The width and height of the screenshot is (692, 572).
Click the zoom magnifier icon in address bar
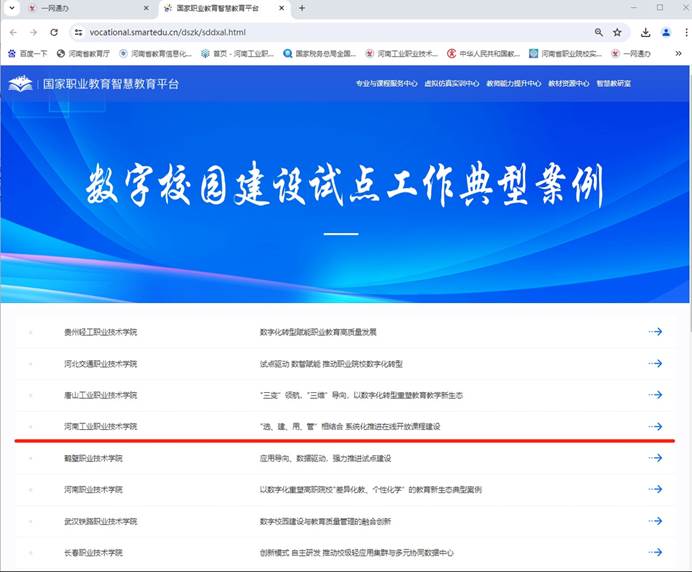(598, 32)
